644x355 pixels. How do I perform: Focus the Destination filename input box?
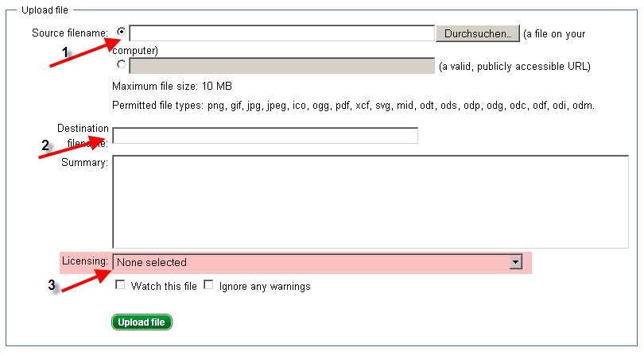(x=265, y=136)
